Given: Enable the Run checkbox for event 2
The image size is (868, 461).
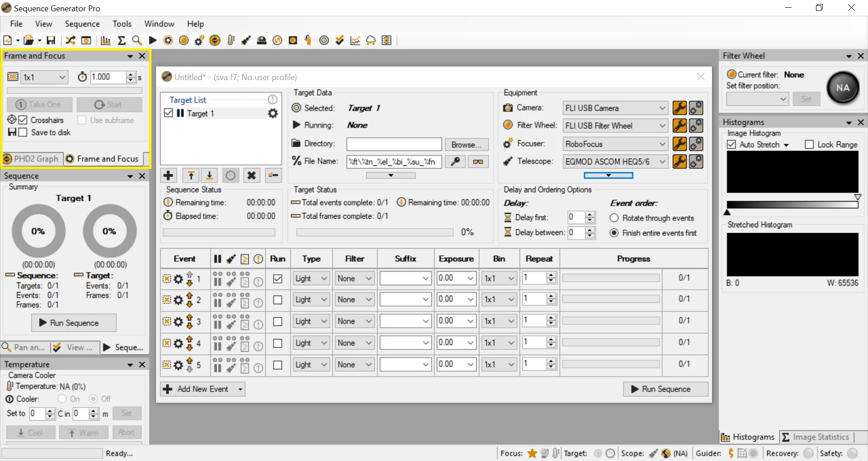Looking at the screenshot, I should coord(278,300).
